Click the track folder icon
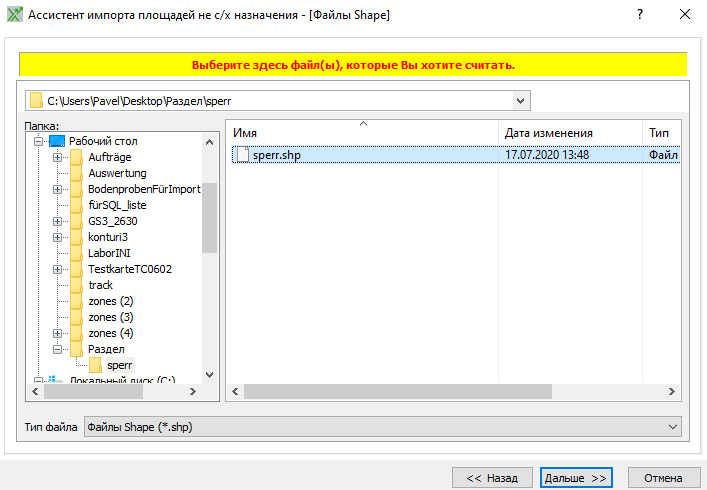The height and width of the screenshot is (490, 707). 76,285
